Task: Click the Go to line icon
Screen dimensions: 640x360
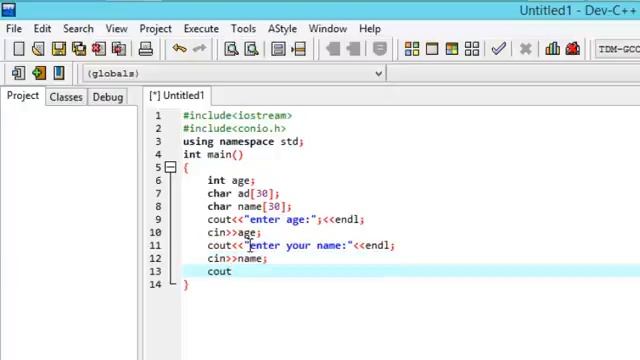Action: [x=299, y=49]
